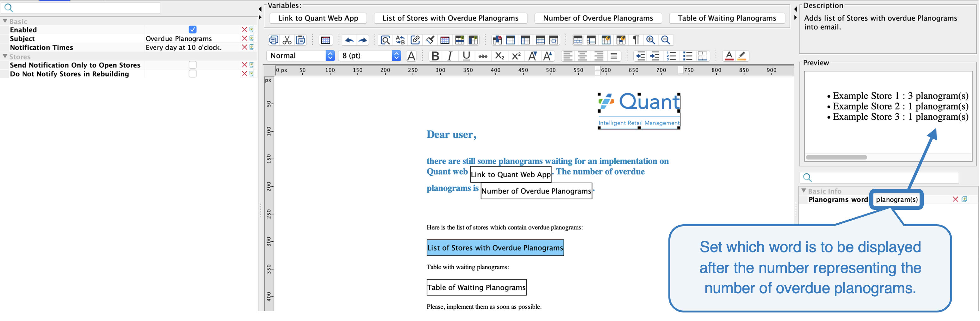Open the find magnifier tool

(385, 40)
